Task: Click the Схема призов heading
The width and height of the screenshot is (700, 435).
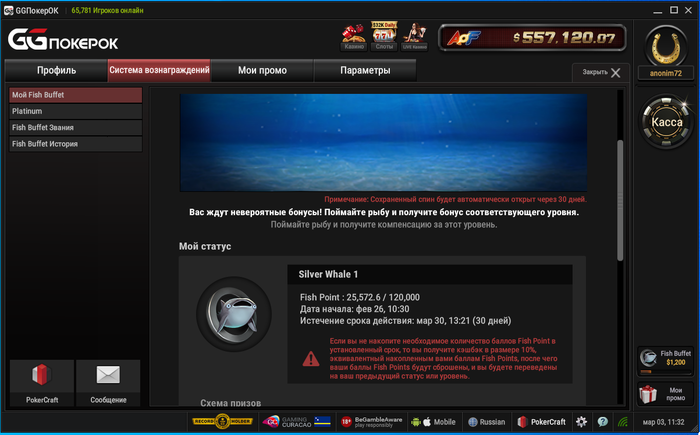Action: coord(230,402)
